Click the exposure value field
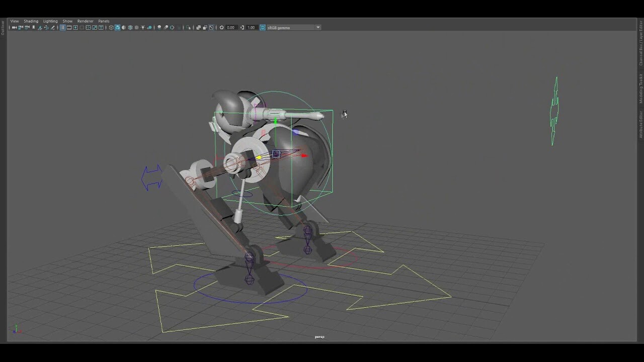644x362 pixels. 231,28
